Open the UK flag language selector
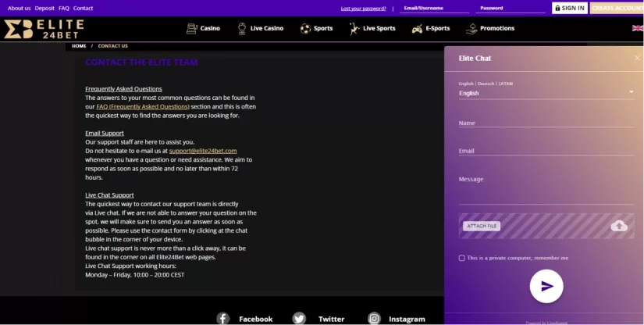The image size is (644, 325). click(x=638, y=28)
